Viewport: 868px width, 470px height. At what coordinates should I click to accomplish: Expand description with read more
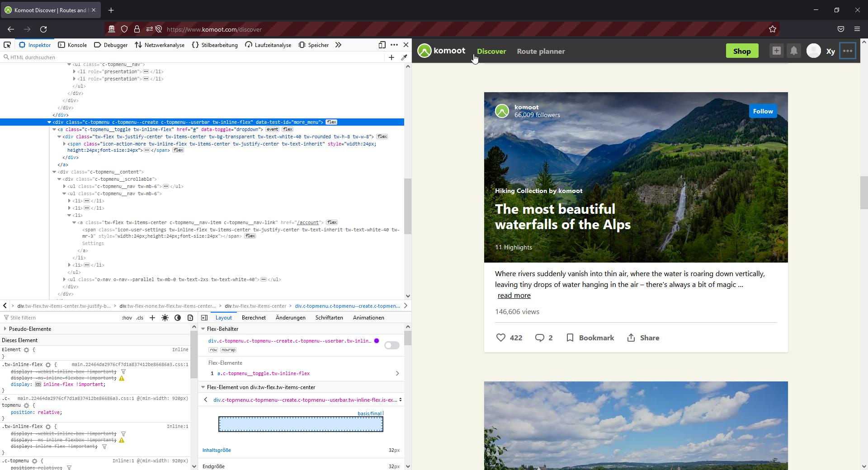click(x=514, y=296)
